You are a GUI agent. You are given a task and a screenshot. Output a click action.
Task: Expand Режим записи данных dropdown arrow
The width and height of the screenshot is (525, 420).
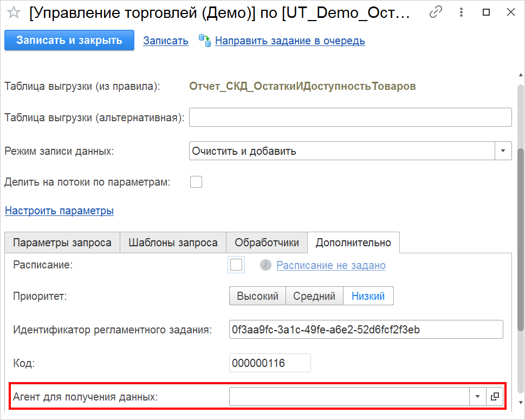click(503, 151)
